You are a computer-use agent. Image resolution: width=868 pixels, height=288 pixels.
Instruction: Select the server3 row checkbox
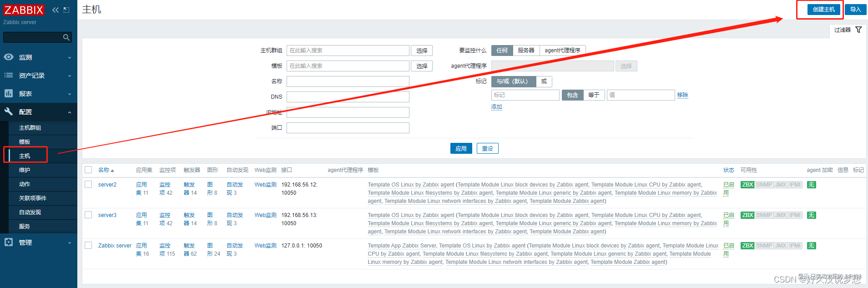[88, 215]
